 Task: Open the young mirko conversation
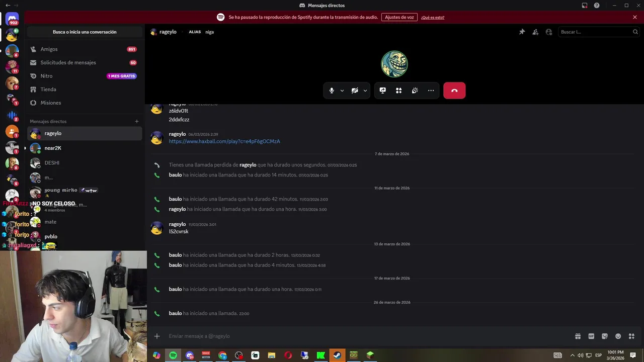point(85,191)
